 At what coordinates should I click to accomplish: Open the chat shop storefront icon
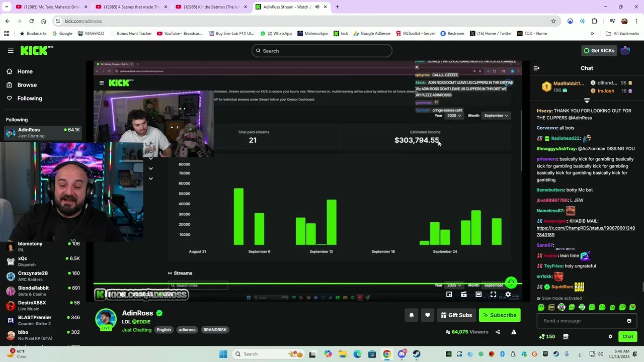coord(566,336)
